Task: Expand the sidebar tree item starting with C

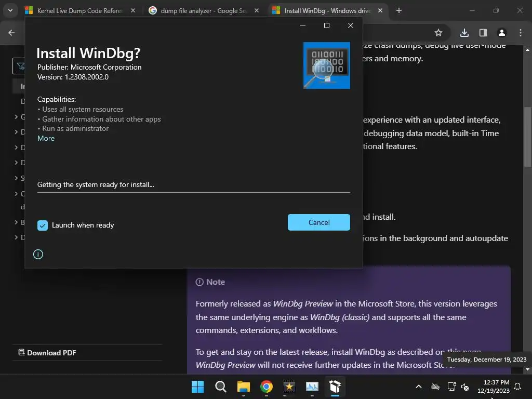Action: coord(16,193)
